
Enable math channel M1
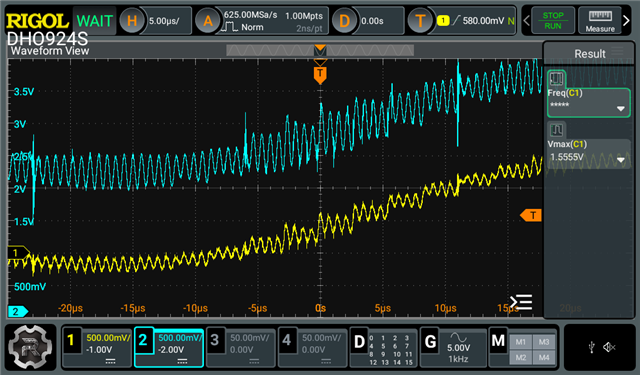coord(520,342)
